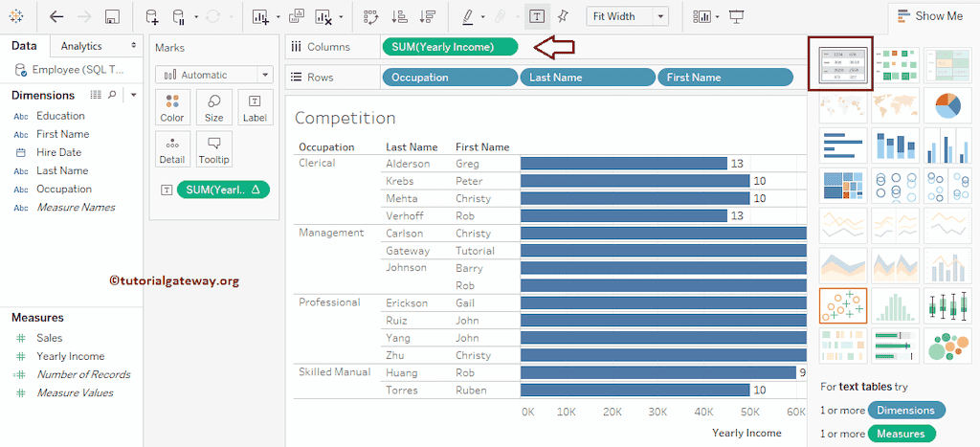Click the SUM(Yearly Income) pill in Columns

449,47
